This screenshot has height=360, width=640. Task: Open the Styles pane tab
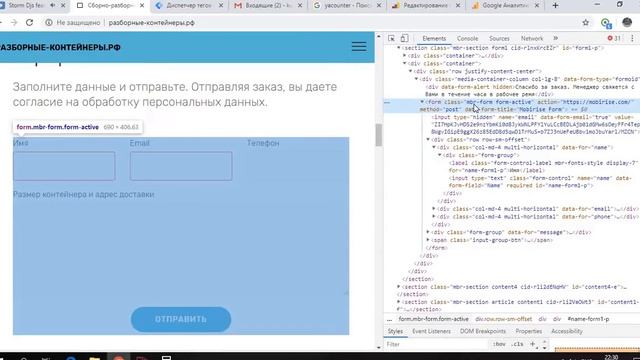click(x=395, y=331)
